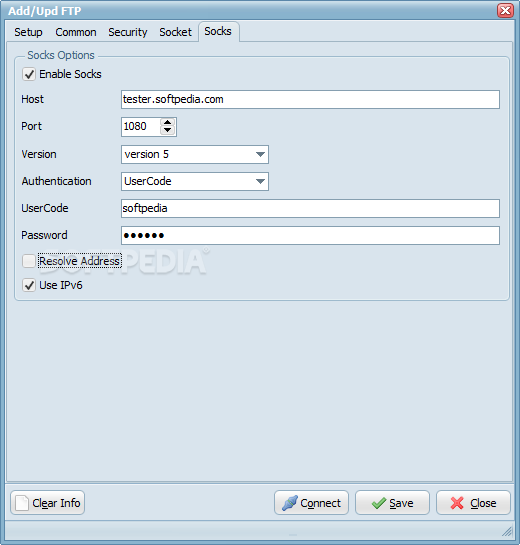Image resolution: width=520 pixels, height=545 pixels.
Task: Select the Password field
Action: (310, 236)
